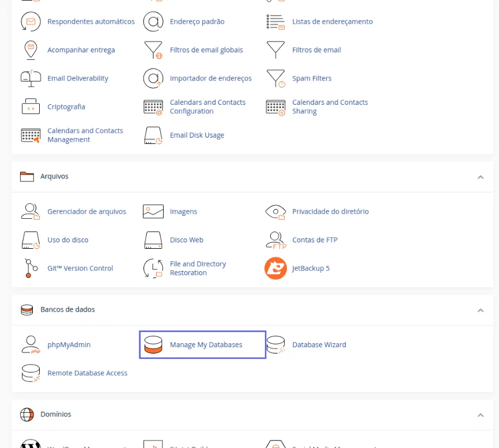Open Remote Database Access link
Viewport: 499px width, 448px height.
click(87, 373)
